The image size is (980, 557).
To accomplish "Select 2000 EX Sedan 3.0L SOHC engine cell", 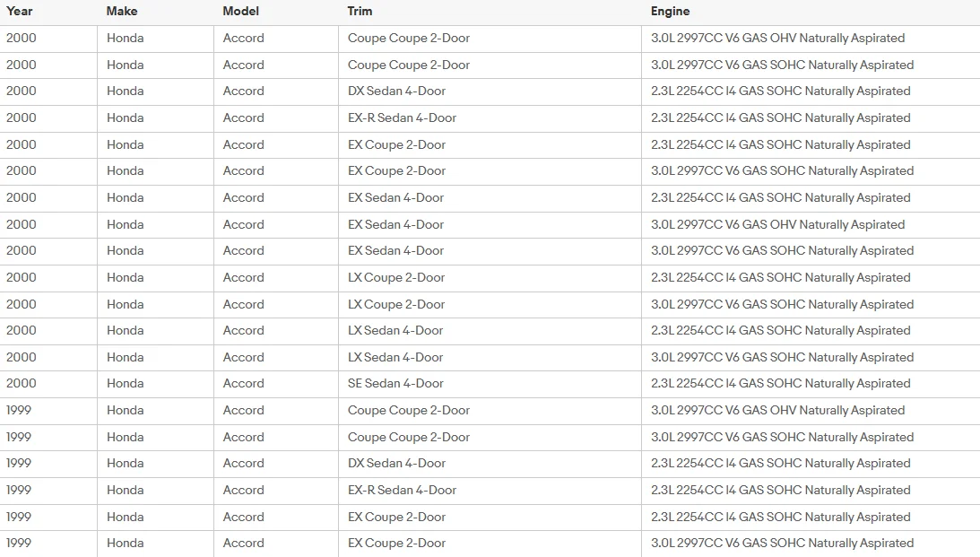I will coord(811,251).
